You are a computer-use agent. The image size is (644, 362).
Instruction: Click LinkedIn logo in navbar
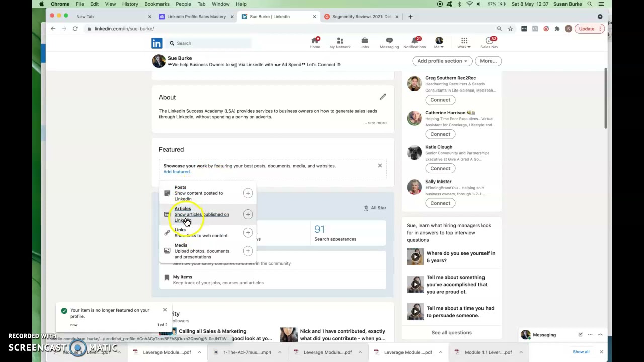[x=157, y=43]
